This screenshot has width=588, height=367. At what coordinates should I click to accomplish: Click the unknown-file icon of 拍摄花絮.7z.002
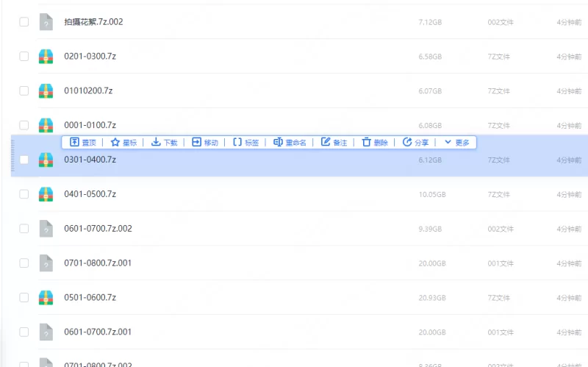click(x=46, y=22)
